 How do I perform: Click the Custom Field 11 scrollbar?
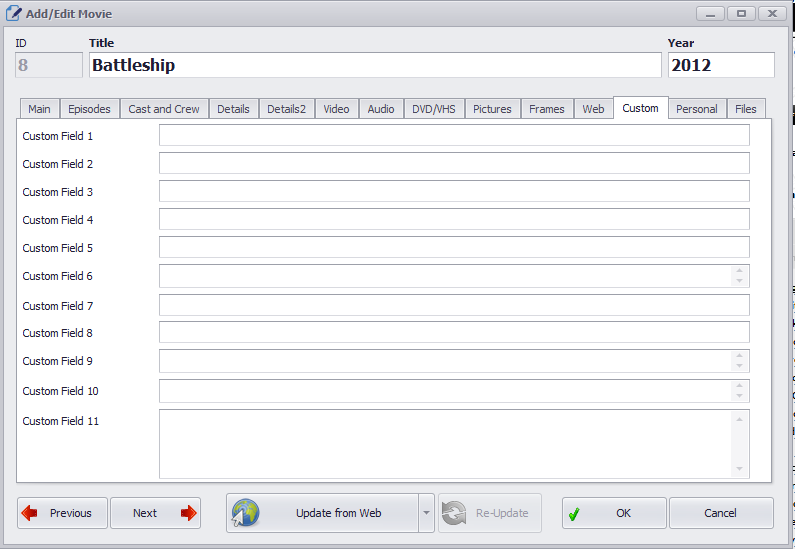point(739,443)
